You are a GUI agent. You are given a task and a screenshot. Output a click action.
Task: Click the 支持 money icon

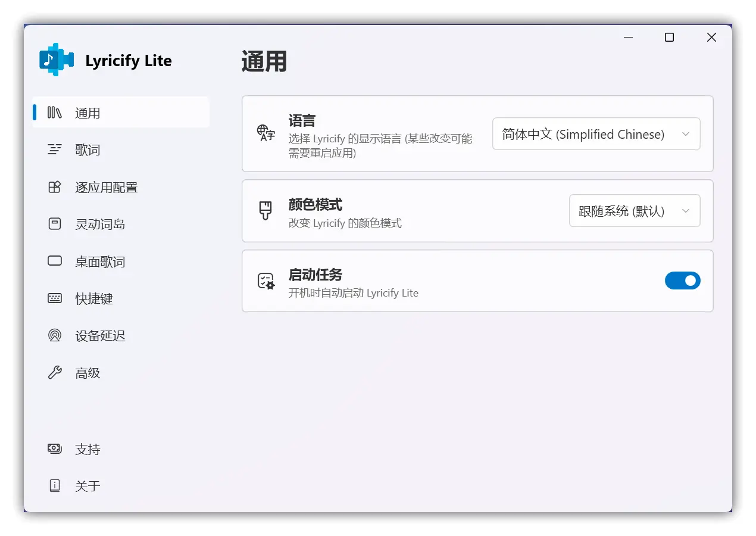(55, 448)
